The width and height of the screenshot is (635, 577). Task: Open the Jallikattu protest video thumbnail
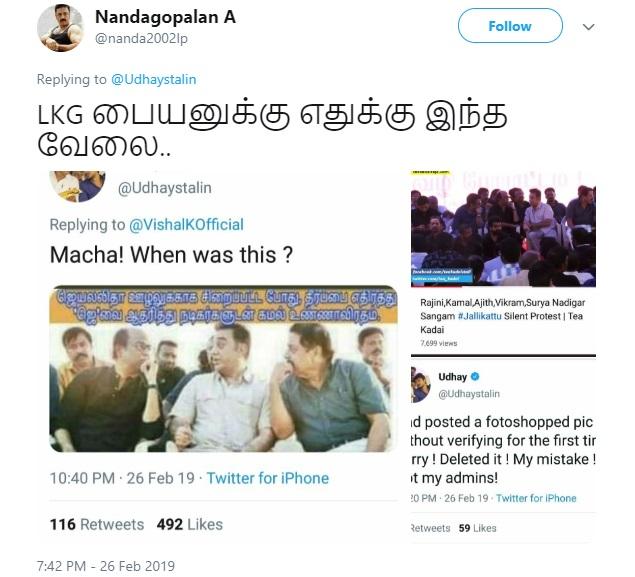pos(503,229)
